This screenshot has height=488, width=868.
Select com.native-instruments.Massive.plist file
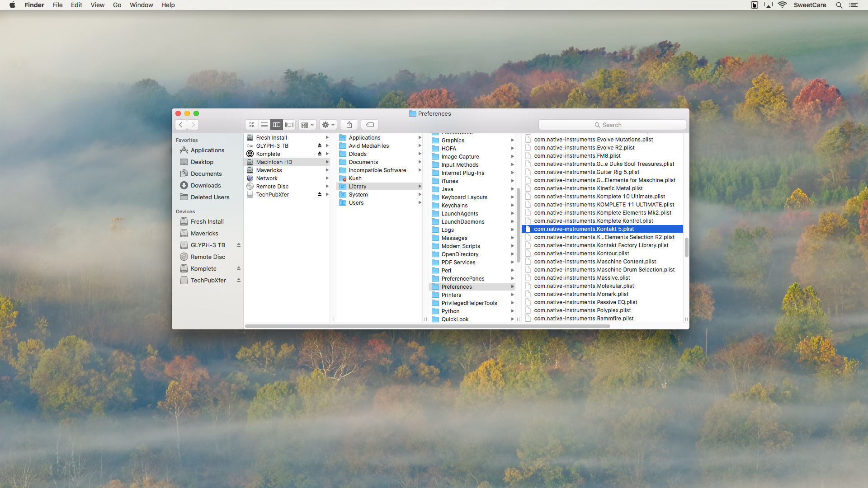pyautogui.click(x=602, y=277)
